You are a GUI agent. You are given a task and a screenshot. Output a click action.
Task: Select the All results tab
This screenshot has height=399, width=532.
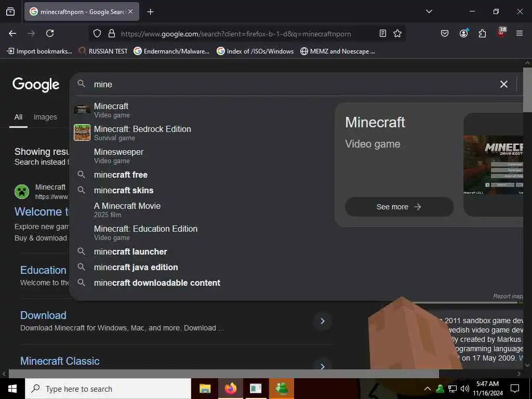(x=18, y=117)
